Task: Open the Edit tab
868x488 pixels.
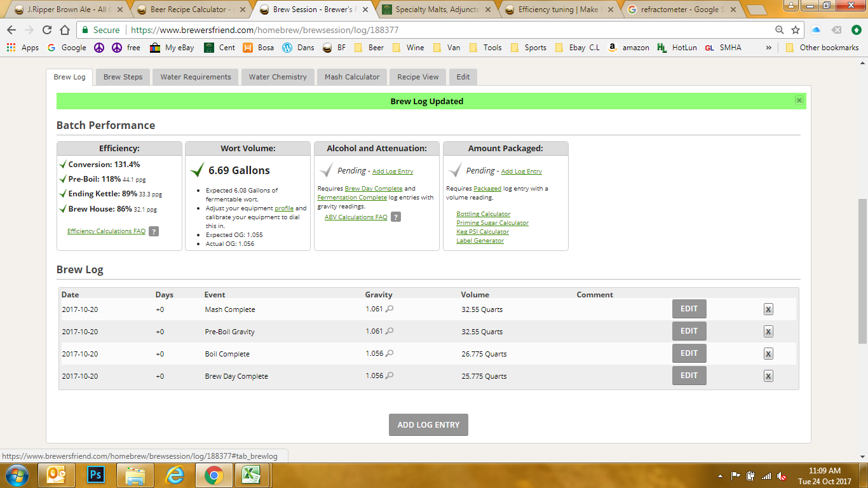Action: [x=463, y=77]
